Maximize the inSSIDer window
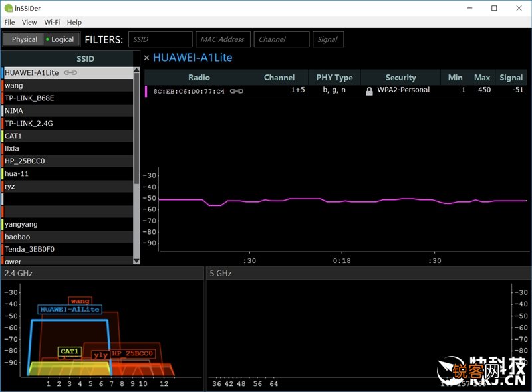 tap(494, 8)
